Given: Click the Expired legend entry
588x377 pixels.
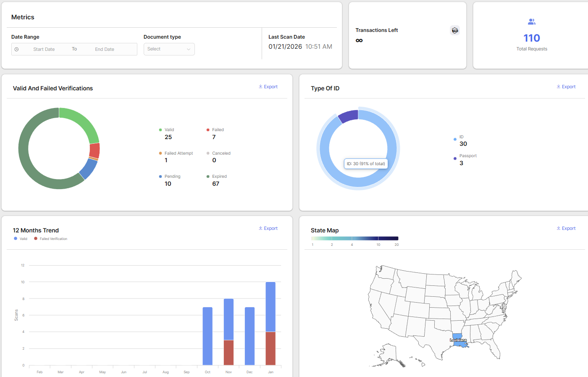Looking at the screenshot, I should (x=219, y=177).
